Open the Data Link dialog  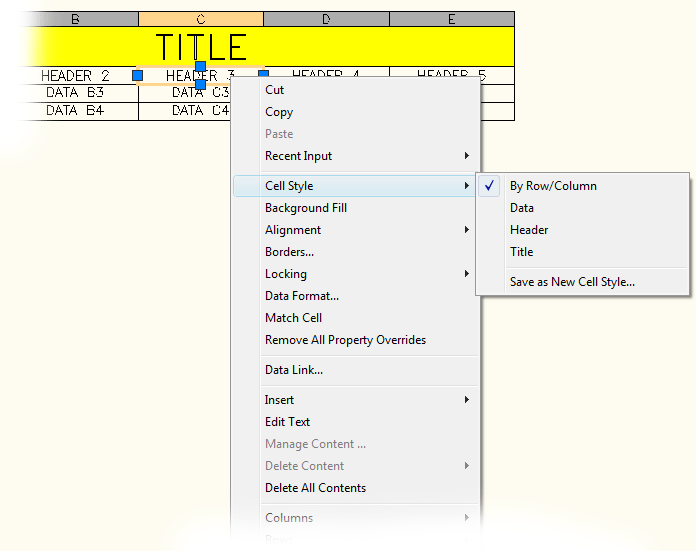click(x=294, y=370)
